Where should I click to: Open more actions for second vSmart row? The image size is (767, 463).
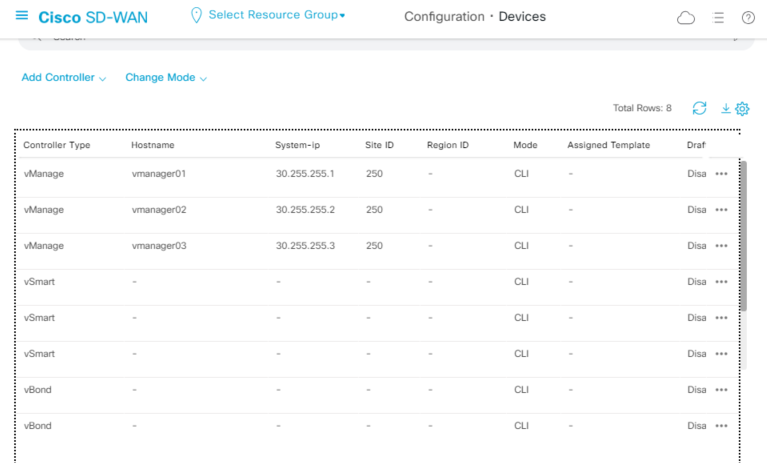pyautogui.click(x=722, y=318)
